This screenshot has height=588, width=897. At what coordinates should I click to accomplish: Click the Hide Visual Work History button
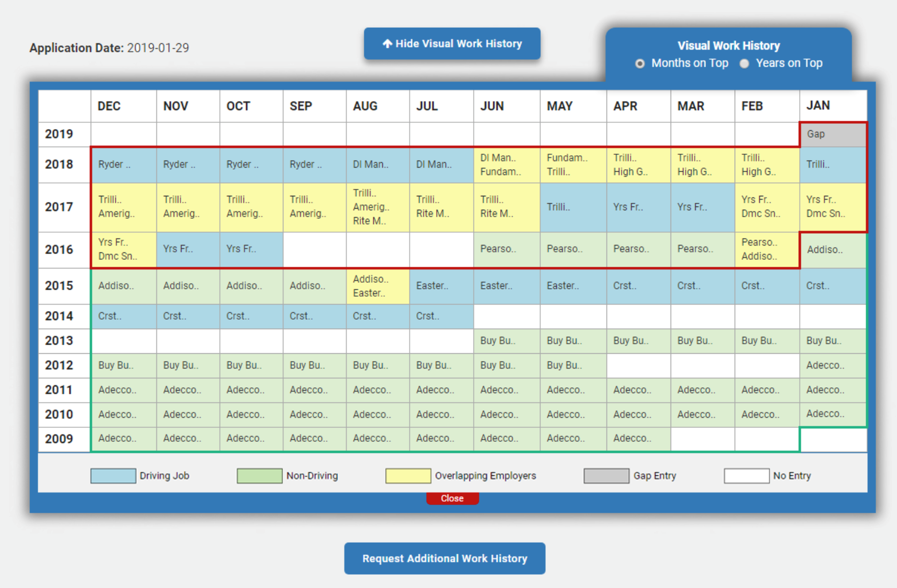pyautogui.click(x=452, y=44)
